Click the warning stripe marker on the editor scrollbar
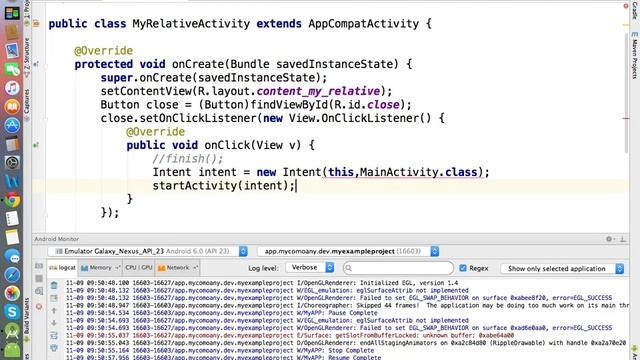Screen dimensions: 640x360 coord(626,25)
